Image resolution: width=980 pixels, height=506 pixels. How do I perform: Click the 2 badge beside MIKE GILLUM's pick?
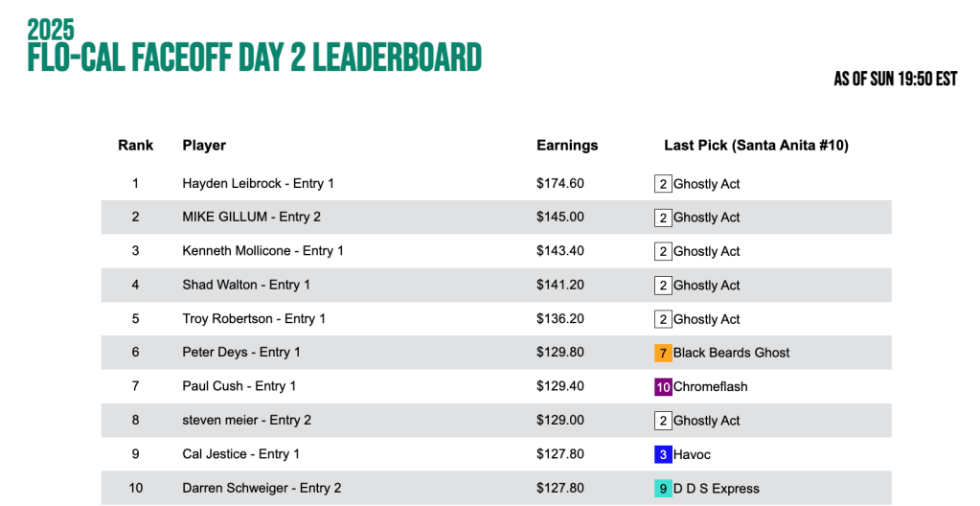click(662, 218)
